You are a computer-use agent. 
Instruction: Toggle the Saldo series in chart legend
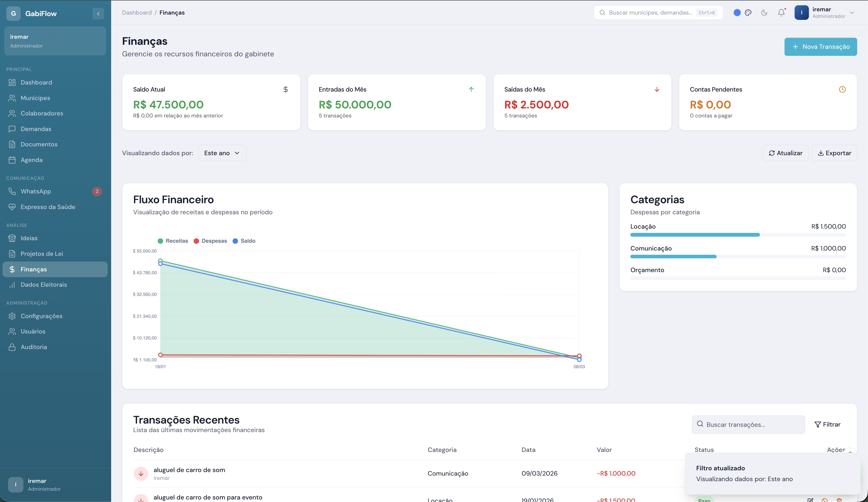244,241
